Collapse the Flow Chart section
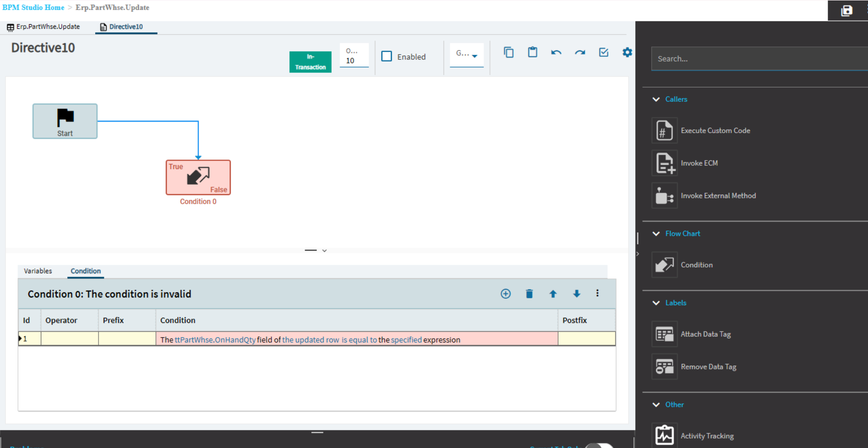This screenshot has width=868, height=448. click(656, 233)
